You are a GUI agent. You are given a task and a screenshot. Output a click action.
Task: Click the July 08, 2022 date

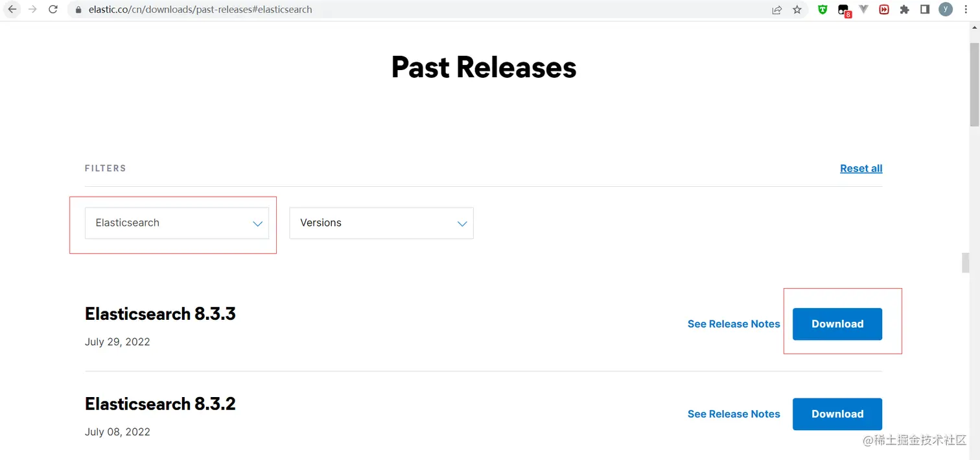click(117, 432)
